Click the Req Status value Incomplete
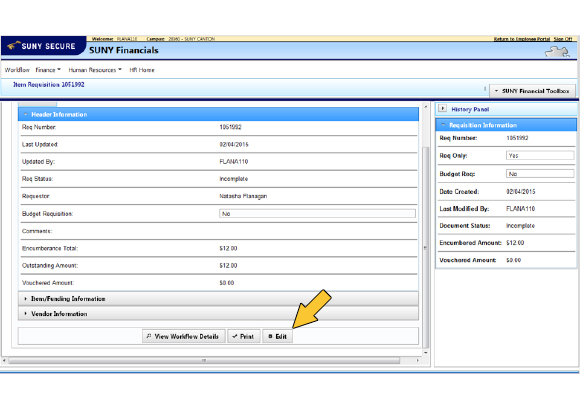 click(x=234, y=179)
